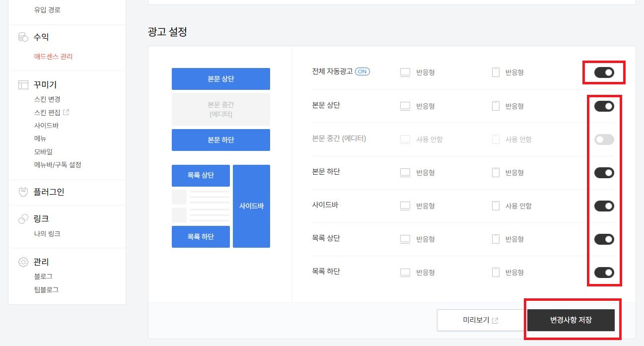Go to 스킨 변경 in sidebar
Image resolution: width=644 pixels, height=346 pixels.
(x=47, y=99)
